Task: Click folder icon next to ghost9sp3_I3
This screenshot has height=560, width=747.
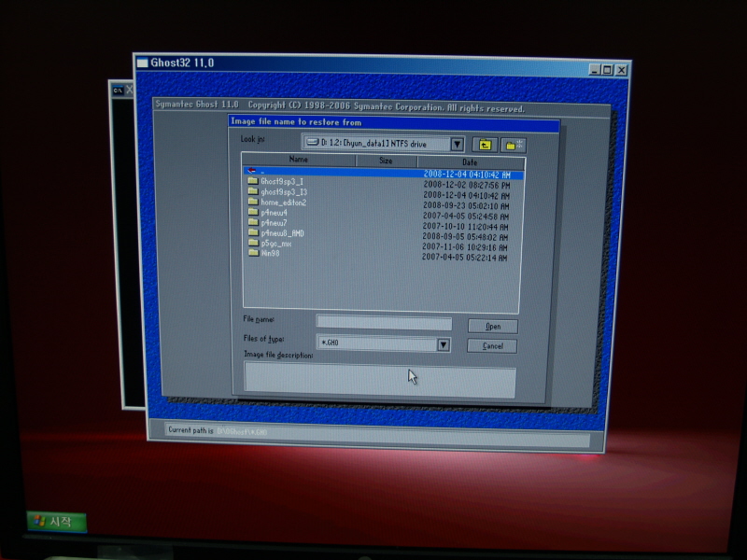Action: (x=252, y=191)
